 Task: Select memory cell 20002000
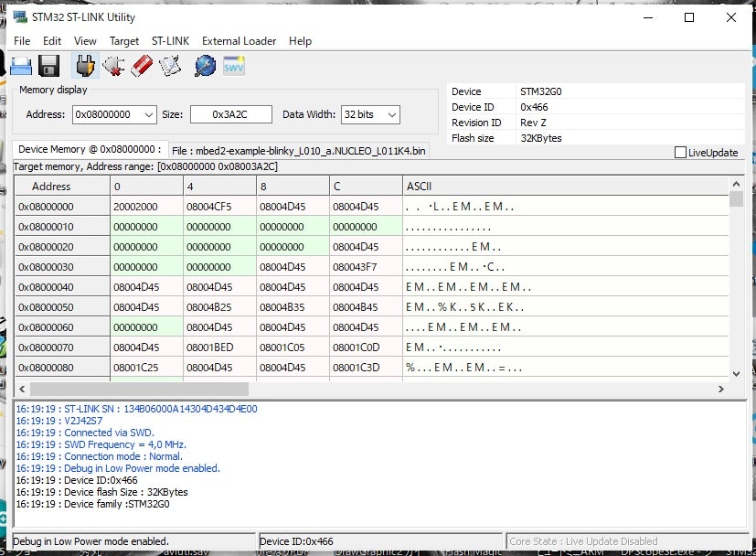pyautogui.click(x=146, y=207)
